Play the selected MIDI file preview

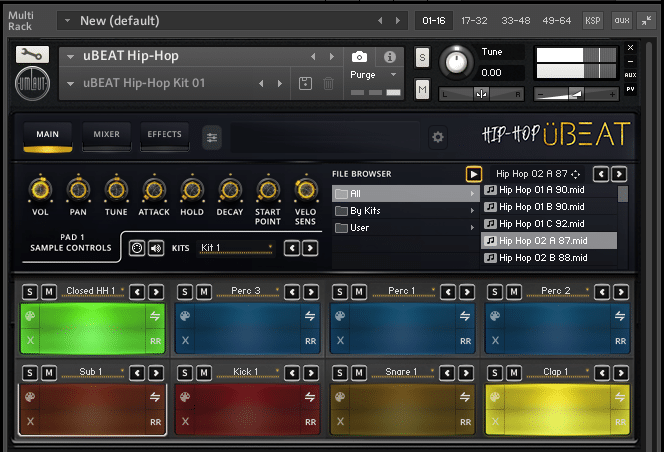pyautogui.click(x=473, y=174)
